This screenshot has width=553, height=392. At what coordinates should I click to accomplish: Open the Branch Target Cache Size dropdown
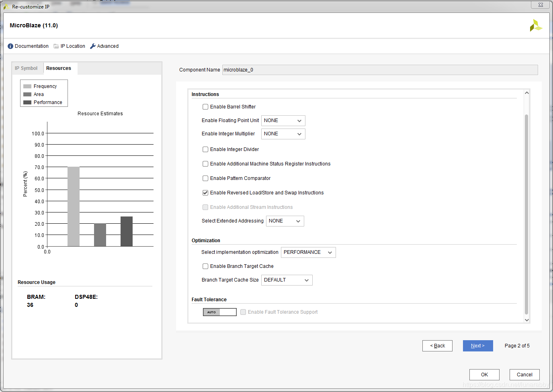287,280
